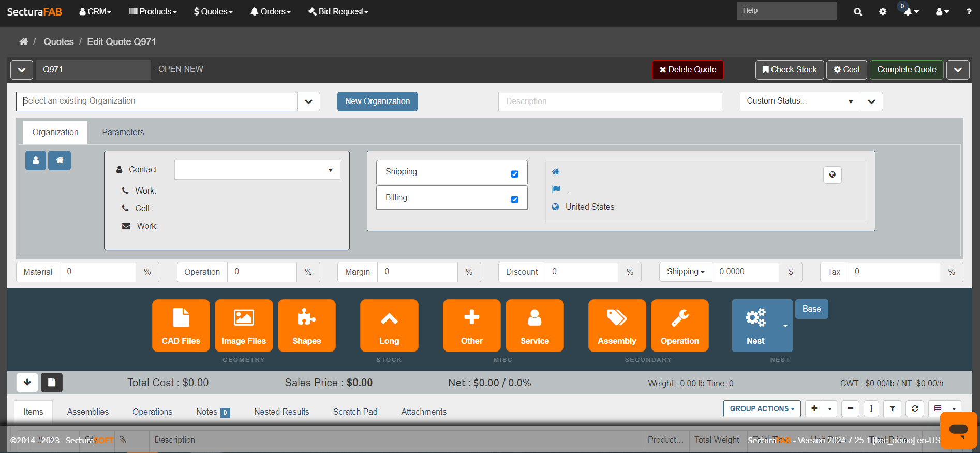Screen dimensions: 980x453
Task: Click the Delete Quote button
Action: tap(688, 70)
